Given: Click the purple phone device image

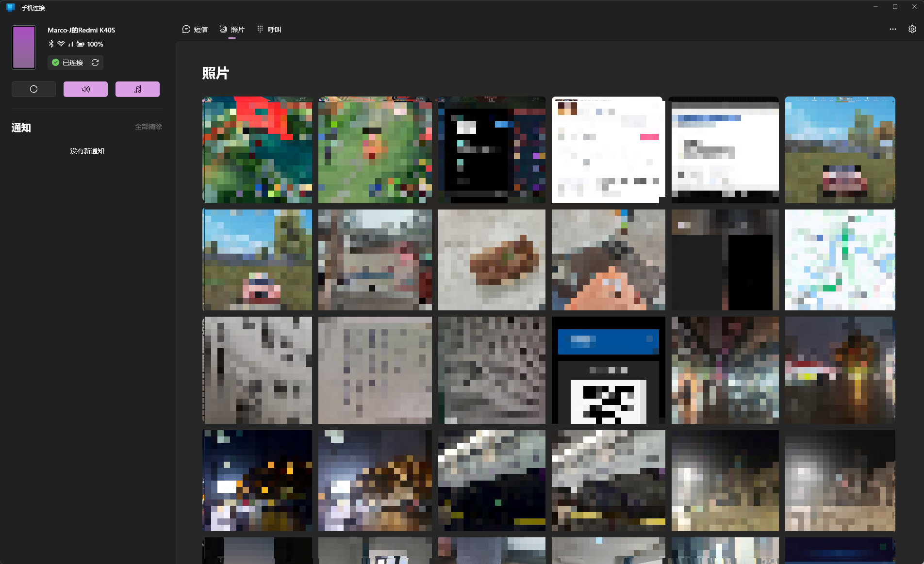Looking at the screenshot, I should pyautogui.click(x=24, y=48).
